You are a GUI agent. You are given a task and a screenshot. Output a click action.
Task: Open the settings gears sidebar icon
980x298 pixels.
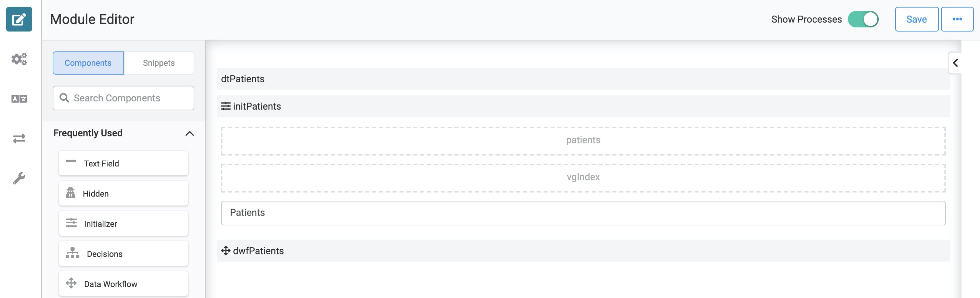pos(19,59)
